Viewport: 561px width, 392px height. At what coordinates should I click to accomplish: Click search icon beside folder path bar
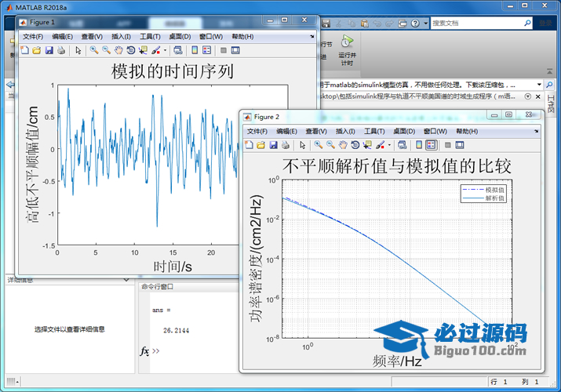[549, 85]
